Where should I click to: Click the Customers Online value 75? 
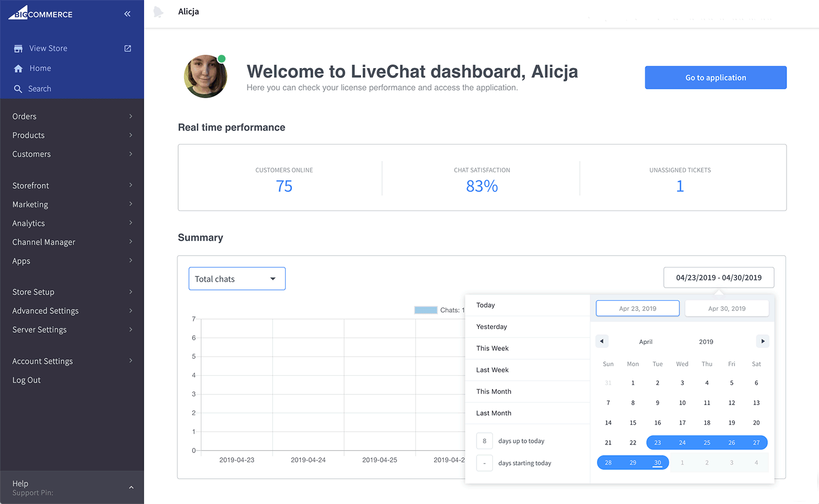[284, 186]
